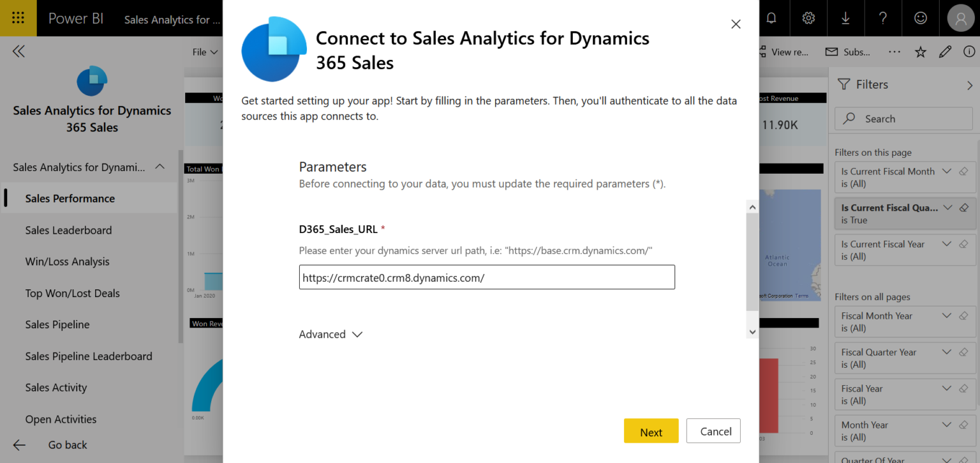
Task: Open the more options ellipsis
Action: [895, 52]
